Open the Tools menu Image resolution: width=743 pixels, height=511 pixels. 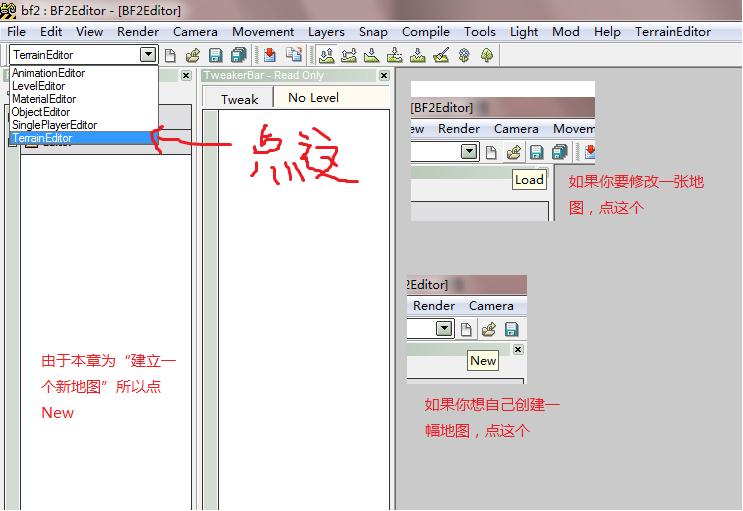pos(480,32)
